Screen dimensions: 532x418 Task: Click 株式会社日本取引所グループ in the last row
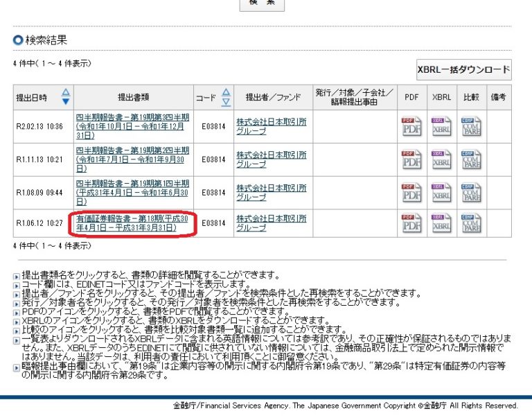pos(271,223)
